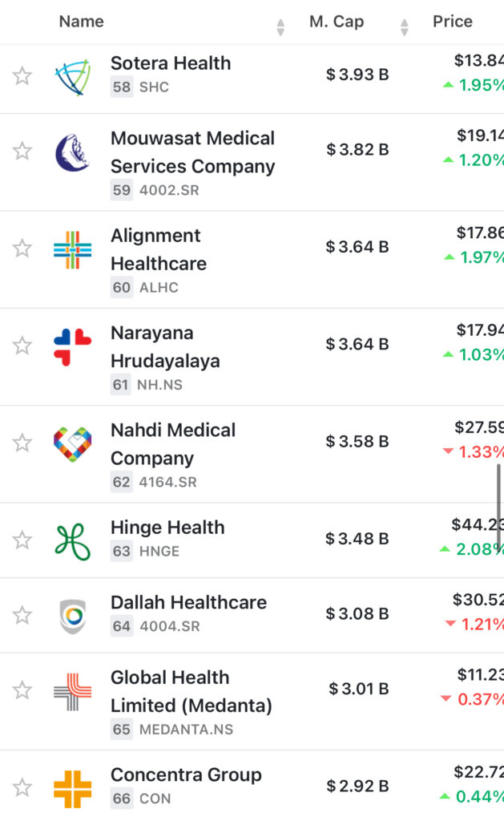Star Alignment Healthcare as a favorite
The height and width of the screenshot is (821, 504).
22,249
